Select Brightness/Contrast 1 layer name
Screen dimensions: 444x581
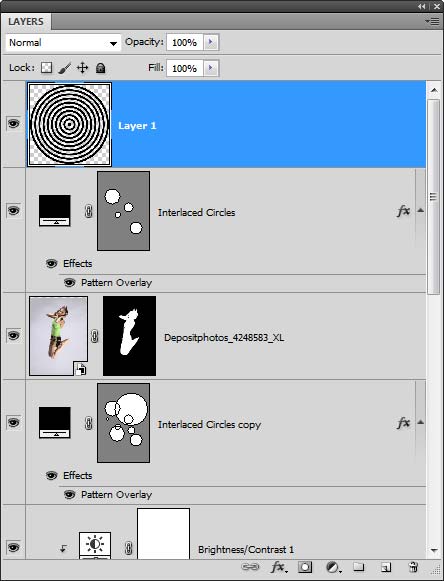[x=246, y=550]
